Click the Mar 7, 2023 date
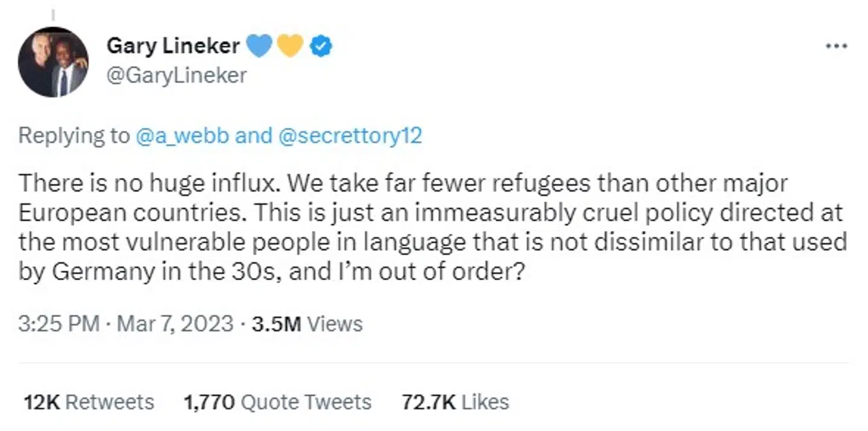Image resolution: width=868 pixels, height=431 pixels. pyautogui.click(x=175, y=324)
